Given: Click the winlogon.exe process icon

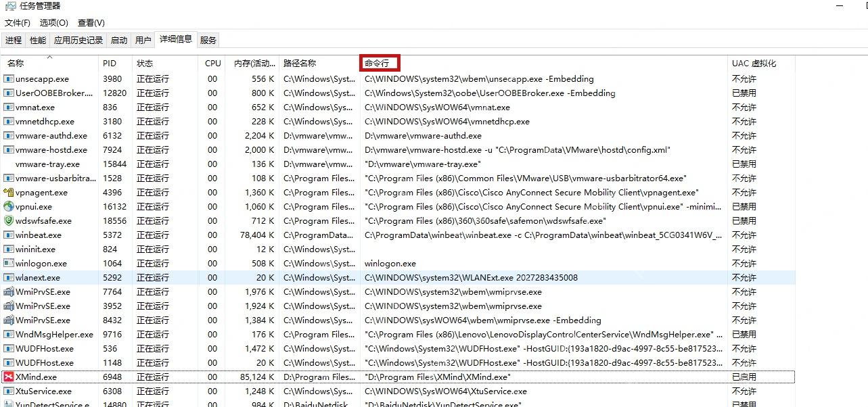Looking at the screenshot, I should pos(9,264).
